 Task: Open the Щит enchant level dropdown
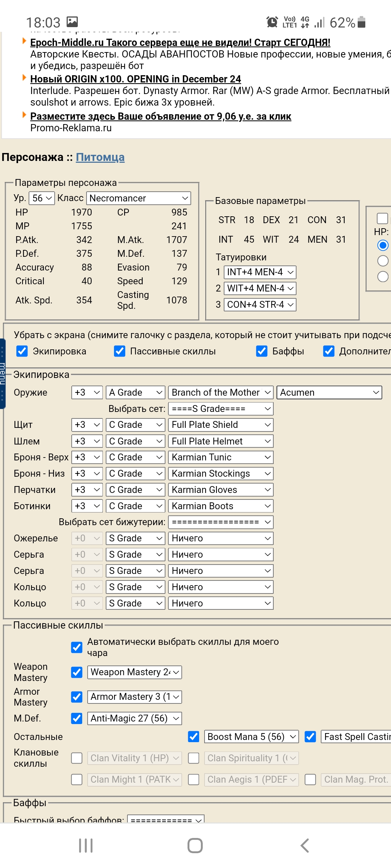[x=87, y=425]
